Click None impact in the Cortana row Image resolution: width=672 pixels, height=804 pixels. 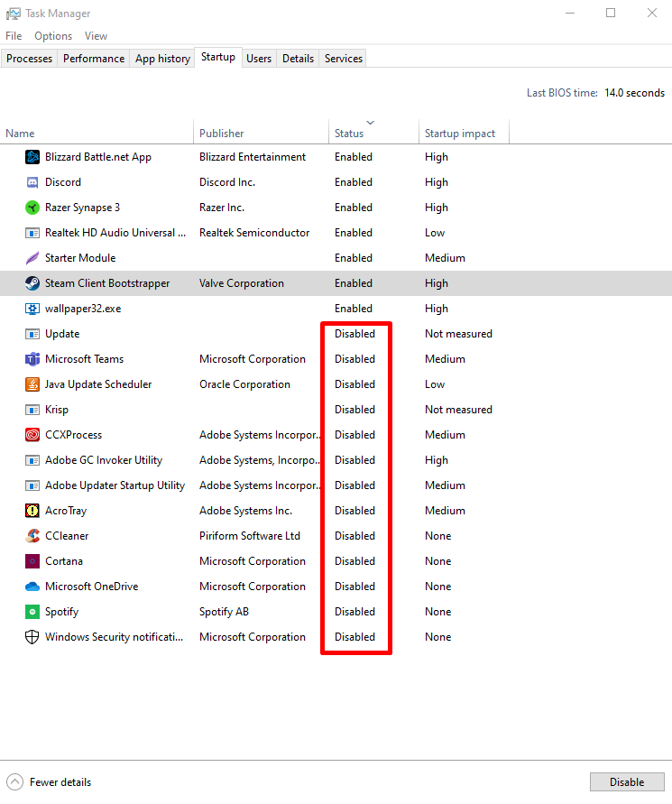pyautogui.click(x=437, y=561)
